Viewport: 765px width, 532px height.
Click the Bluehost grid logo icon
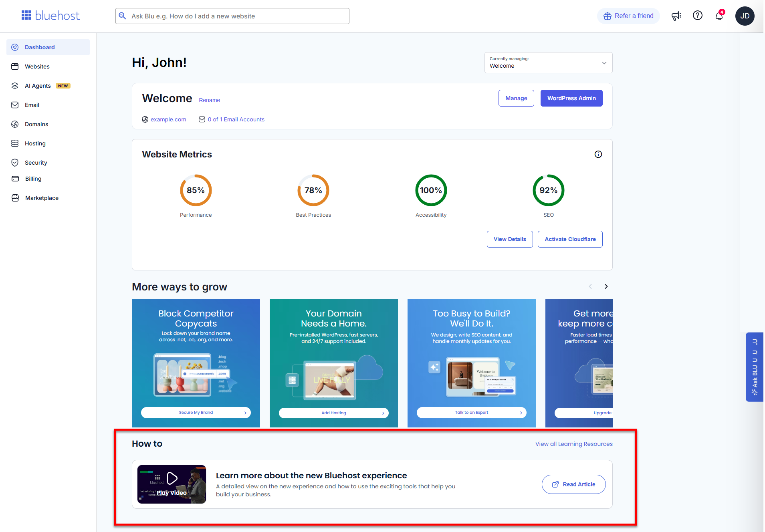(26, 15)
